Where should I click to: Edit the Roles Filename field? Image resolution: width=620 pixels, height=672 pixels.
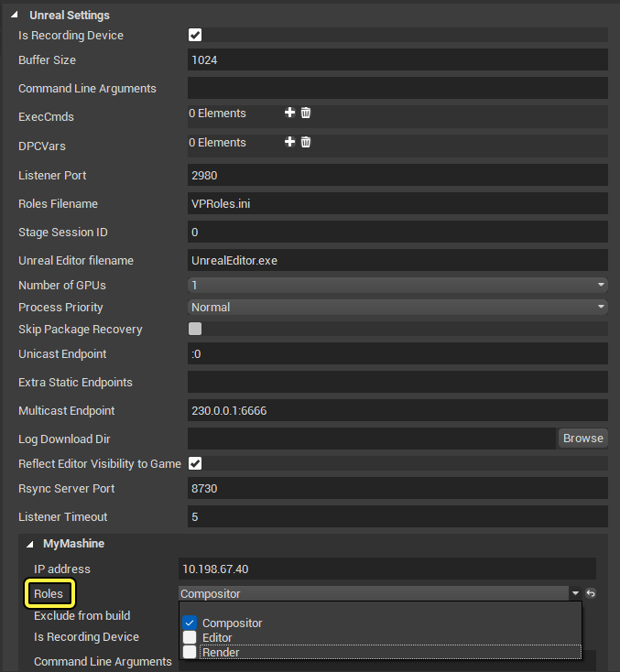click(x=397, y=203)
